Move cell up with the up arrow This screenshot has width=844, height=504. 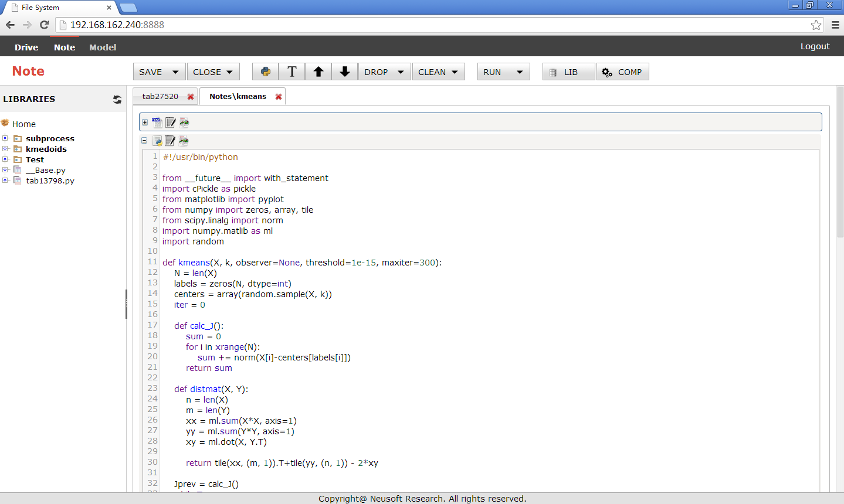pos(318,71)
